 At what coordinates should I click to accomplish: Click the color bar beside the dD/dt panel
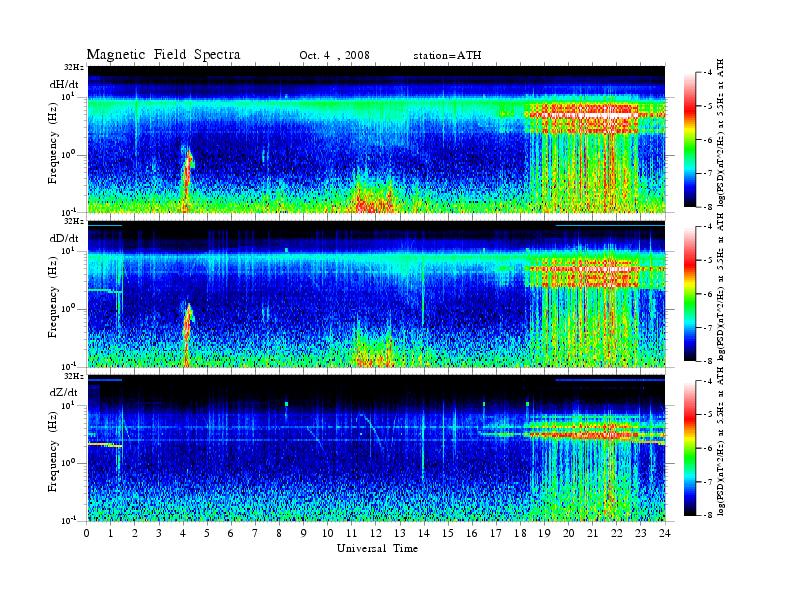[x=689, y=293]
